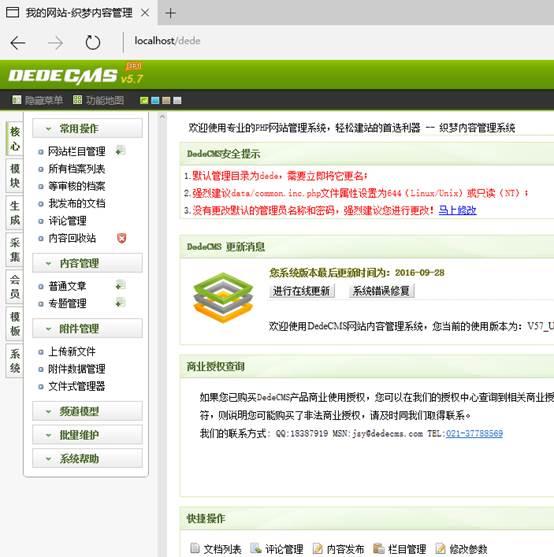Click the 马上修改 link
The height and width of the screenshot is (557, 554).
[x=457, y=210]
